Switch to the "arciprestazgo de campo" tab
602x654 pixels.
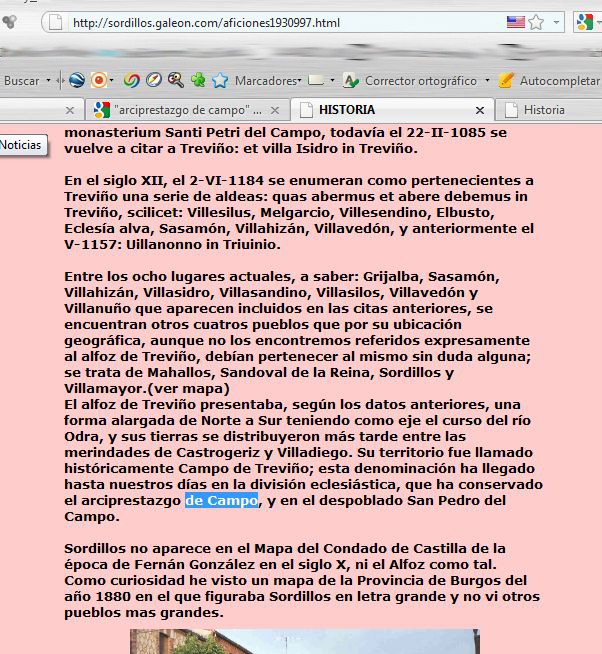pos(188,110)
